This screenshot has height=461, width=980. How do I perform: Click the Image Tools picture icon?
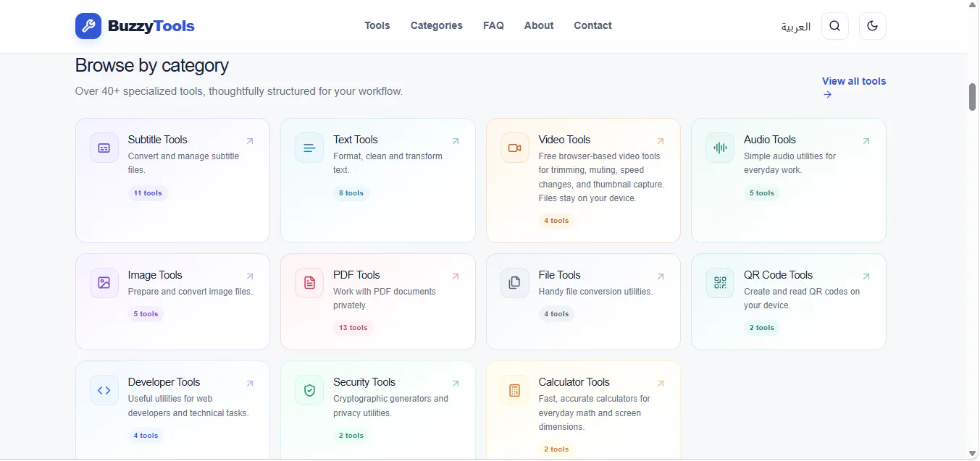pos(104,283)
